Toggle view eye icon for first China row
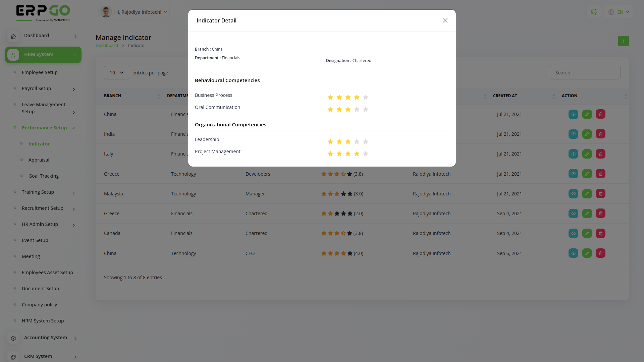Viewport: 644px width, 362px height. point(573,114)
